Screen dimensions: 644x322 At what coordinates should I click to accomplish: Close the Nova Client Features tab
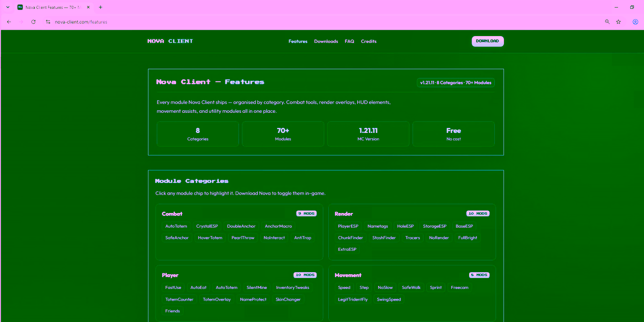point(88,7)
